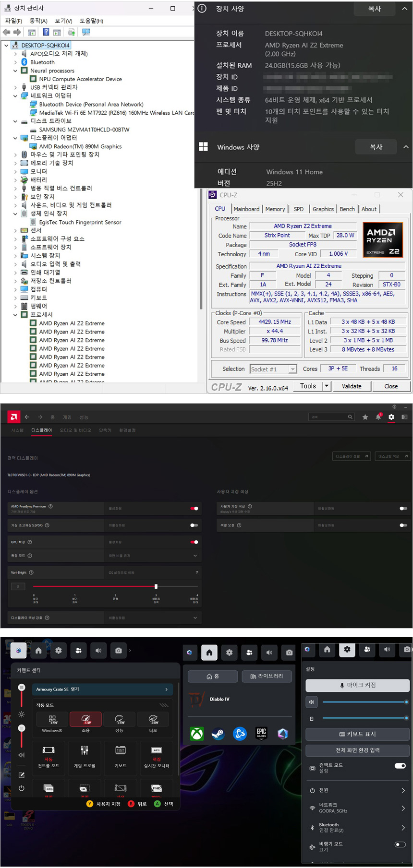The width and height of the screenshot is (413, 868).
Task: Open the Xbox app icon
Action: (x=197, y=734)
